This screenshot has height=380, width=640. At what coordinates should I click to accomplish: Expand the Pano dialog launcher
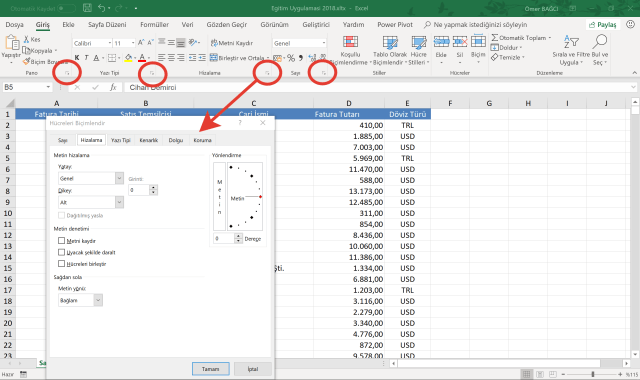point(67,73)
